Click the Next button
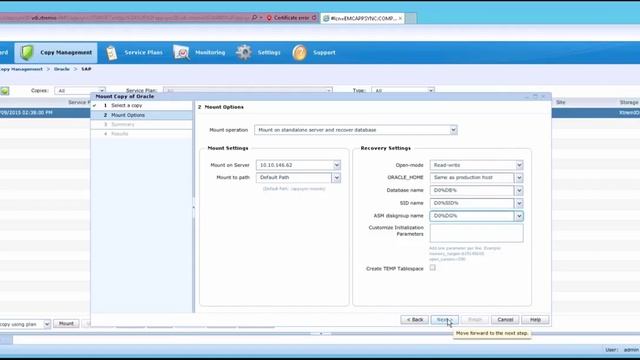 point(444,320)
